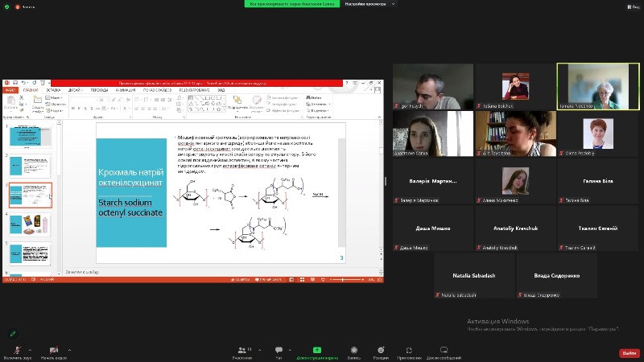The height and width of the screenshot is (362, 644).
Task: Toggle Bold formatting in the Font group
Action: point(73,109)
